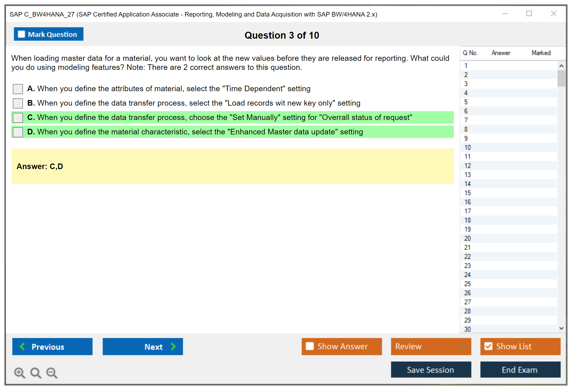Click the reset zoom magnifier icon

click(36, 373)
